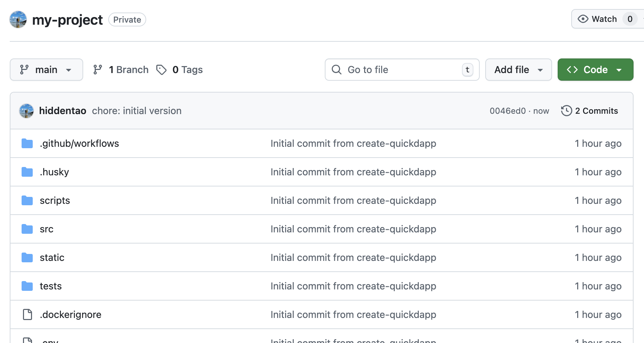Click the hiddentao username link
644x343 pixels.
63,111
